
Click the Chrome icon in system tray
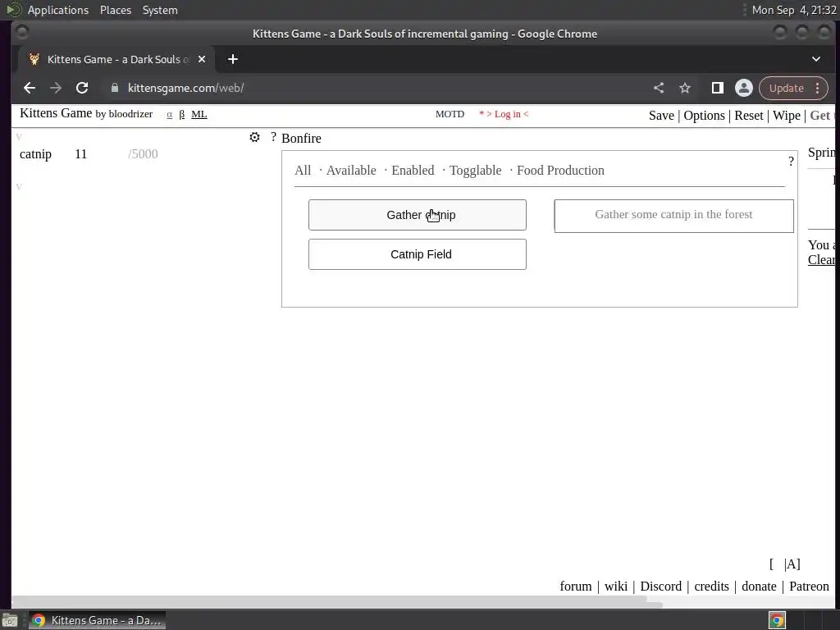pos(777,620)
